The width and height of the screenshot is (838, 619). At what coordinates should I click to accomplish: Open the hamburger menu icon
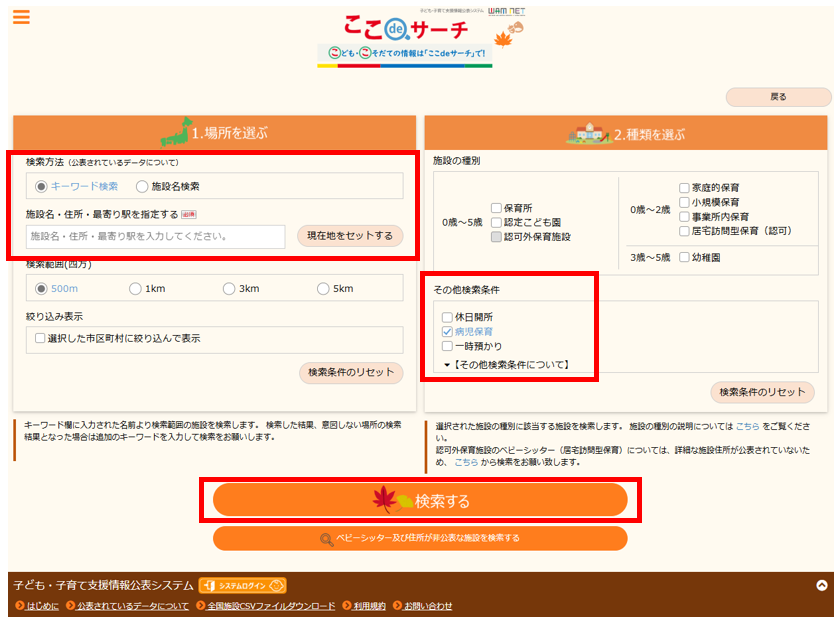point(21,17)
